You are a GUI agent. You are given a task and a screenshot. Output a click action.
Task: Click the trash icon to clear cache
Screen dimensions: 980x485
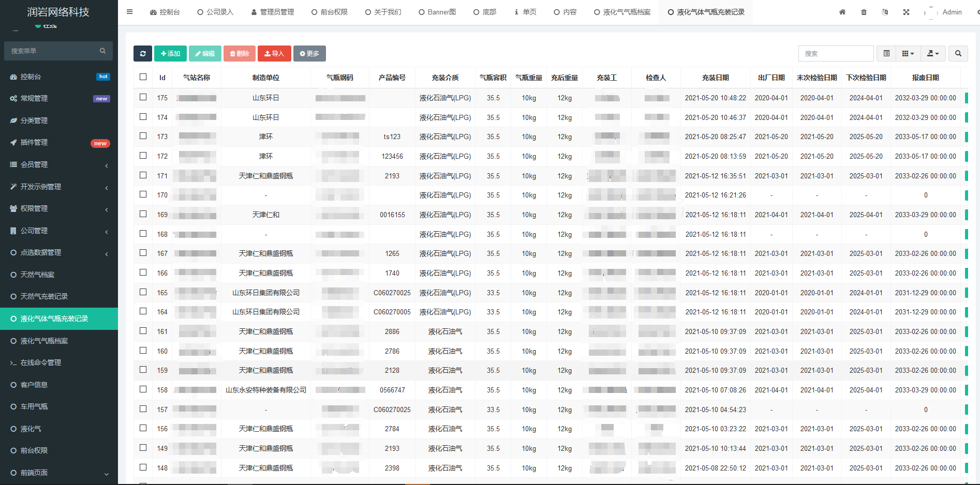click(x=864, y=12)
